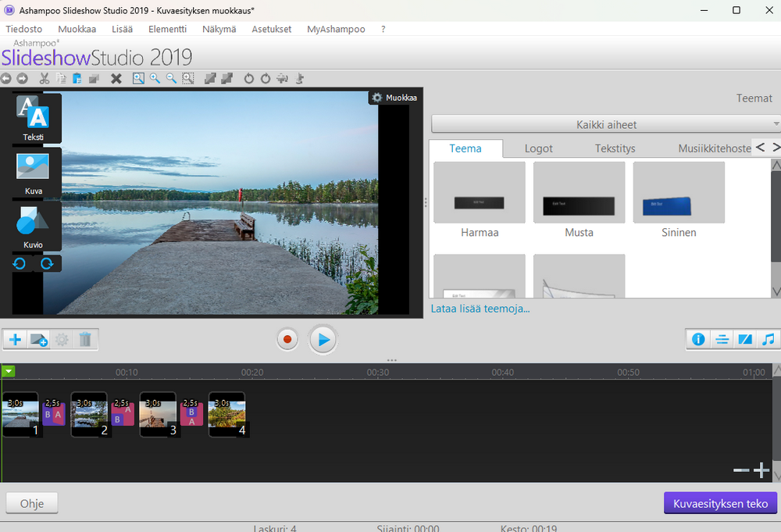Add a Kuvio shape element
Screen dimensions: 781x532
click(x=33, y=226)
